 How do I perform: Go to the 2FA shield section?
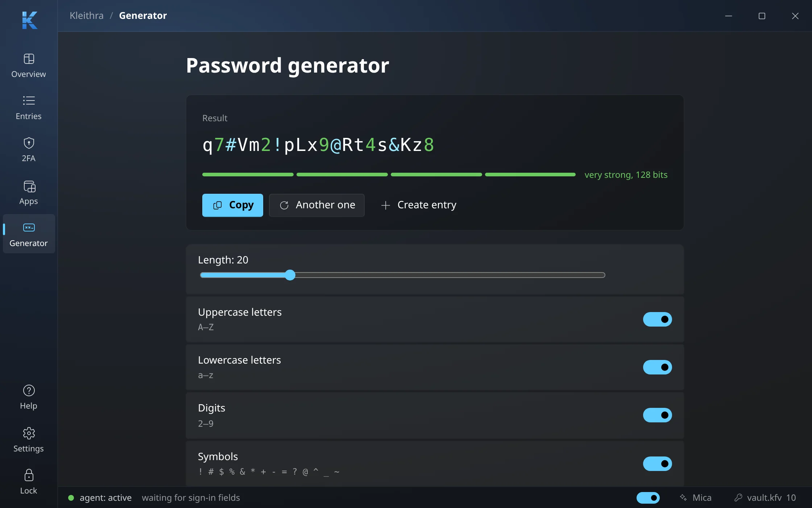click(29, 150)
